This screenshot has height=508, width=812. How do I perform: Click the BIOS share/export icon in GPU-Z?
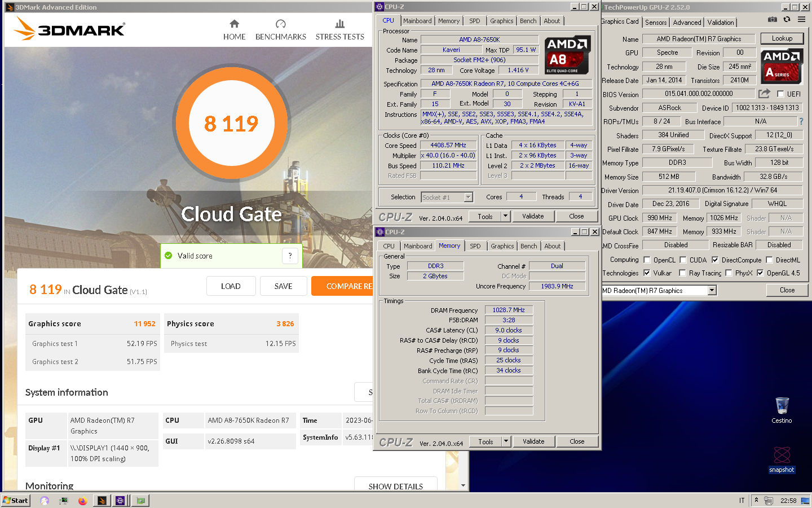[x=764, y=94]
